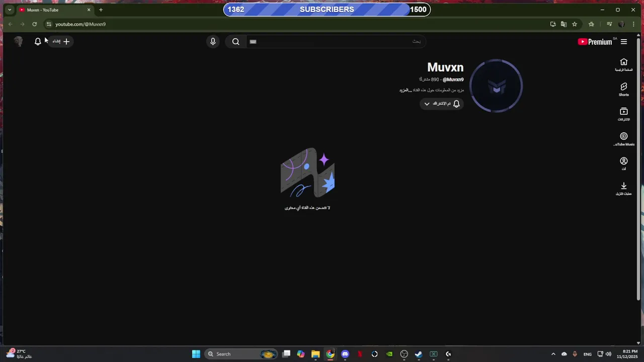Viewport: 644px width, 362px height.
Task: Open Logitech G HUB on the taskbar
Action: pyautogui.click(x=448, y=354)
